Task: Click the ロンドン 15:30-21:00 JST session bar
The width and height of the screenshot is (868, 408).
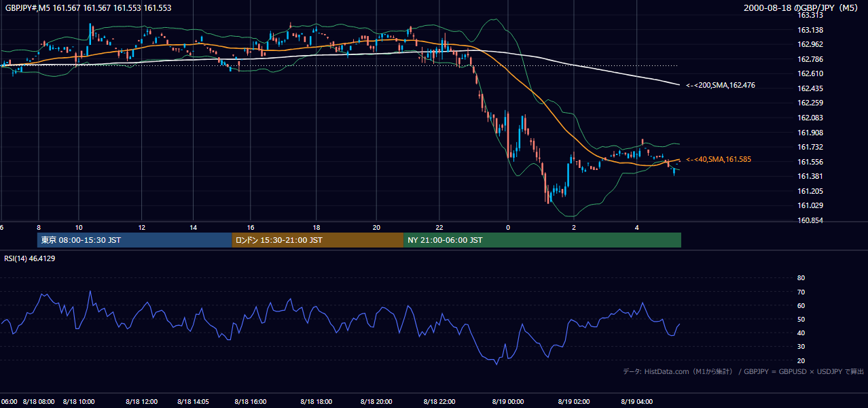Action: [318, 240]
